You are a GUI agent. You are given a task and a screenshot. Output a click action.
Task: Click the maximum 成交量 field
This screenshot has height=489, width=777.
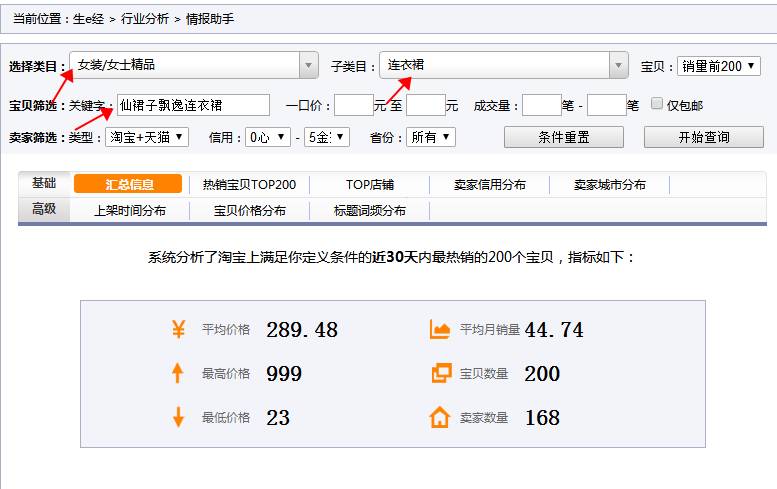(x=607, y=105)
